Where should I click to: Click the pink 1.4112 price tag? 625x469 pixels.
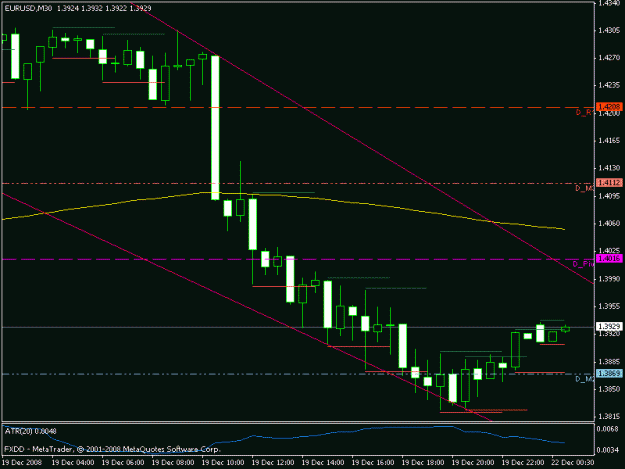click(609, 182)
